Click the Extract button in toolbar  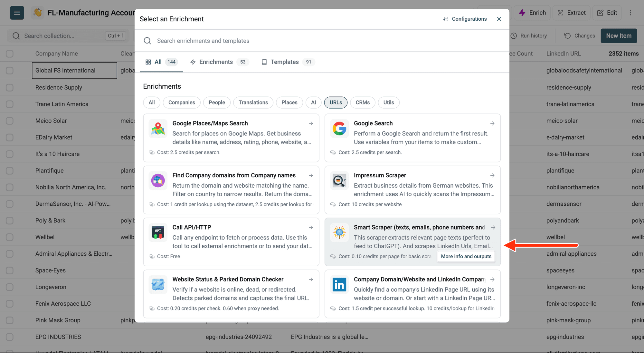572,13
